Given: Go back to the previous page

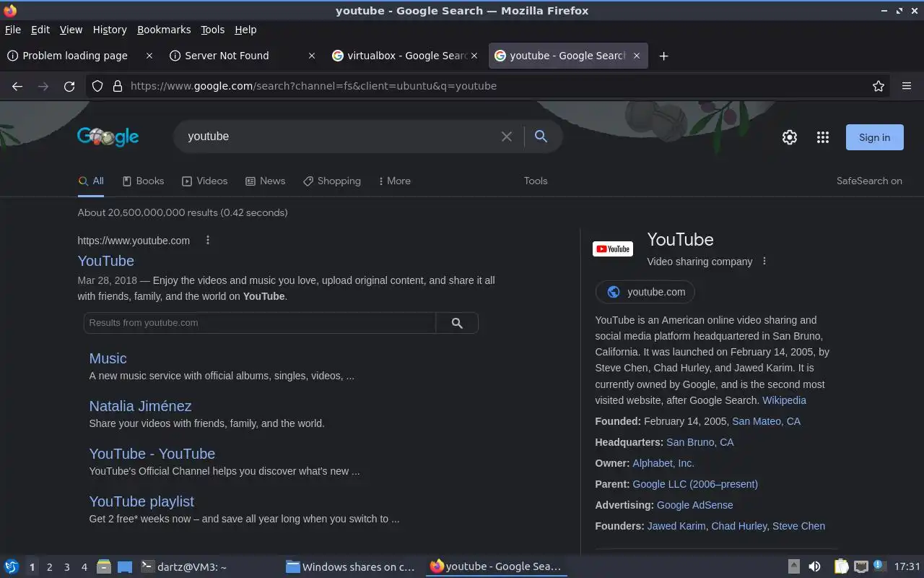Looking at the screenshot, I should pyautogui.click(x=17, y=86).
